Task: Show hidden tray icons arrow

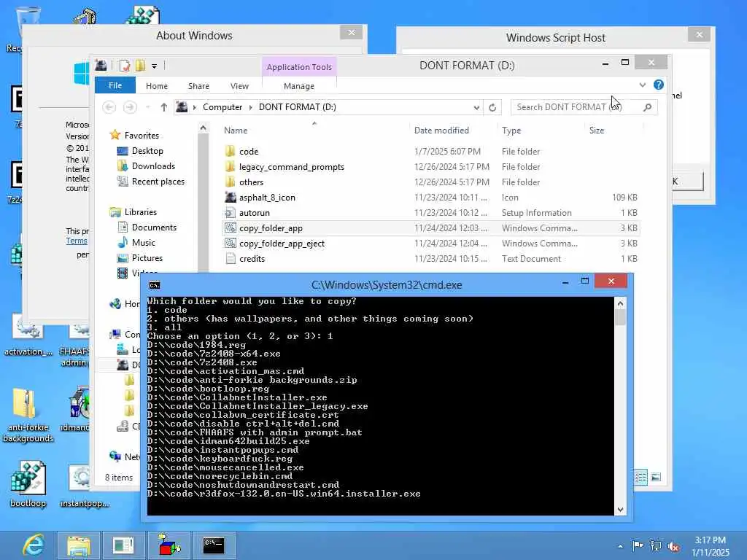Action: pyautogui.click(x=620, y=546)
